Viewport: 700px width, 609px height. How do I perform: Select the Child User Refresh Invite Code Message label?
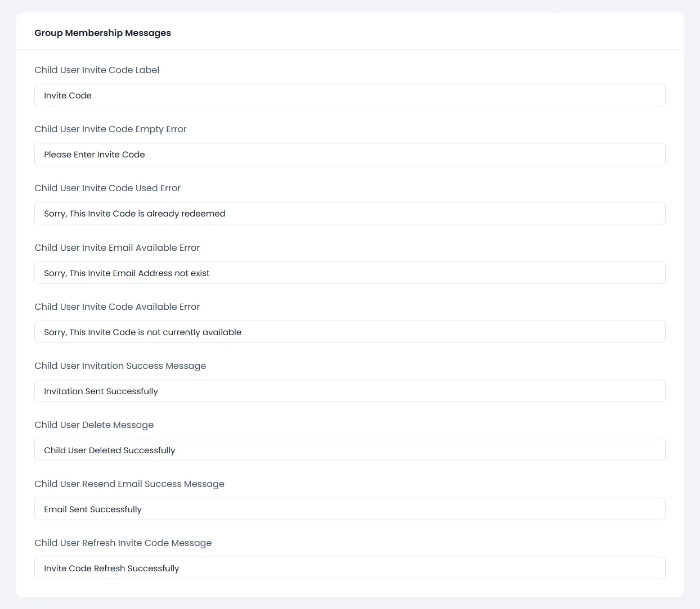click(x=123, y=543)
